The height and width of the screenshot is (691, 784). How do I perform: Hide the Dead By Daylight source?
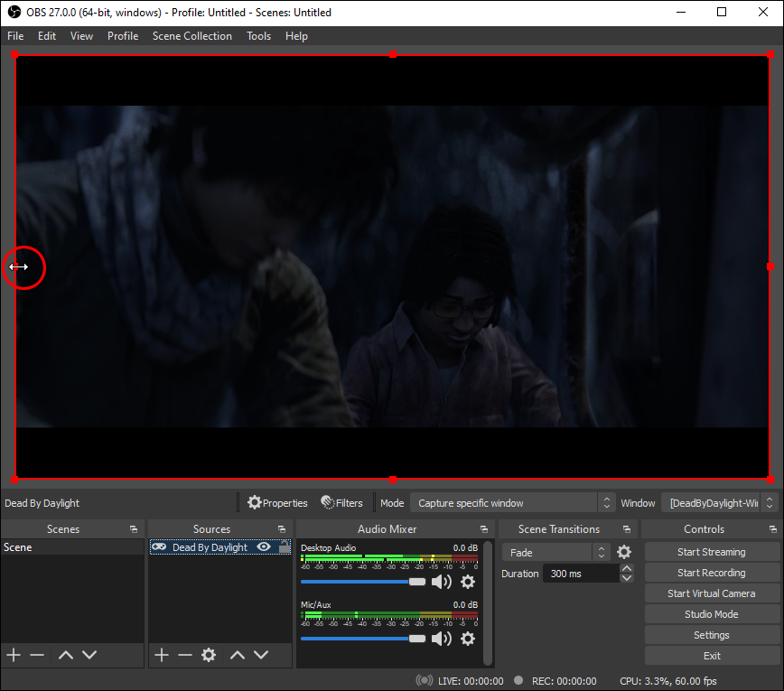(264, 547)
